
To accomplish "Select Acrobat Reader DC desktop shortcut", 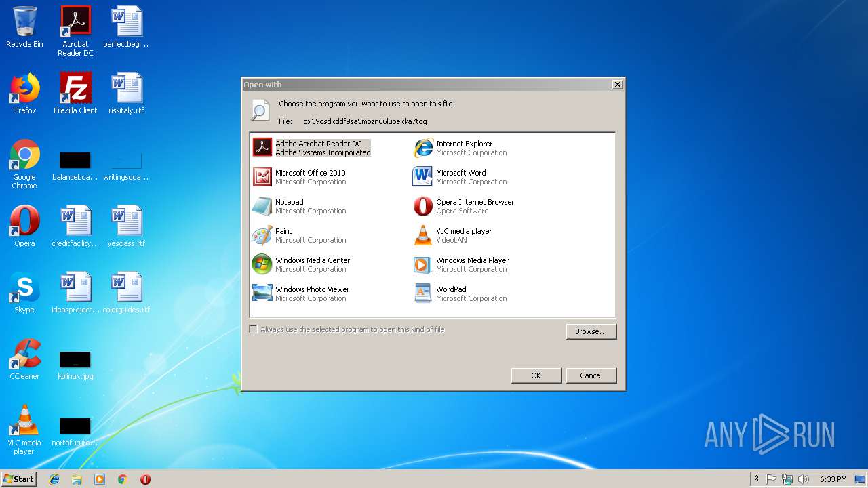I will (75, 31).
